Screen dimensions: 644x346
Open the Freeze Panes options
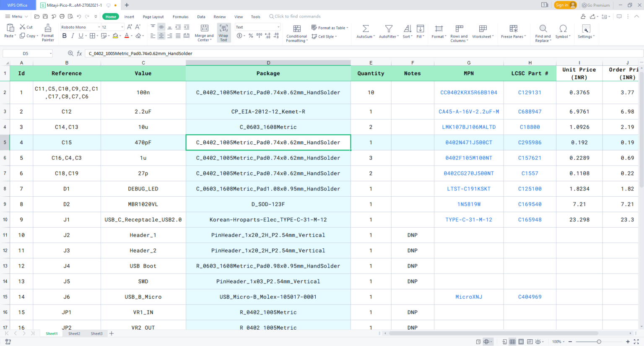coord(513,33)
